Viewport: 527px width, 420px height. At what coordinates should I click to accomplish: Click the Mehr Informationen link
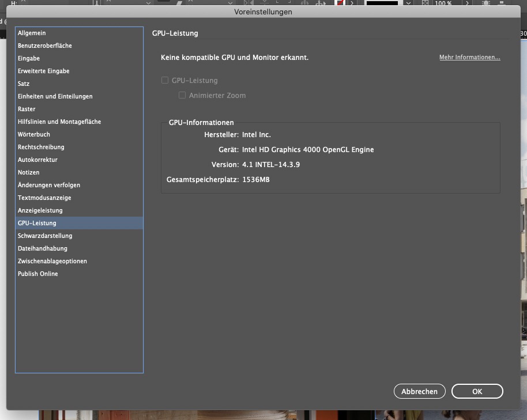coord(469,57)
